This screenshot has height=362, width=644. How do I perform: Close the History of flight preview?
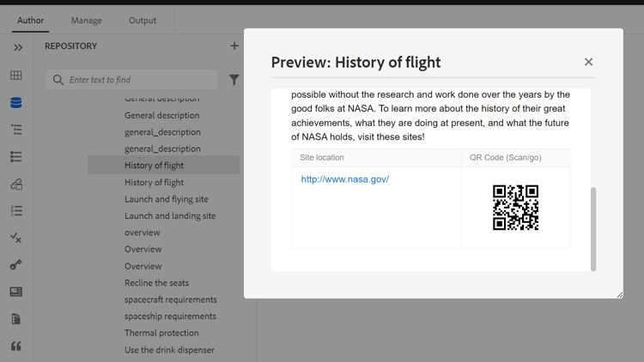point(588,62)
